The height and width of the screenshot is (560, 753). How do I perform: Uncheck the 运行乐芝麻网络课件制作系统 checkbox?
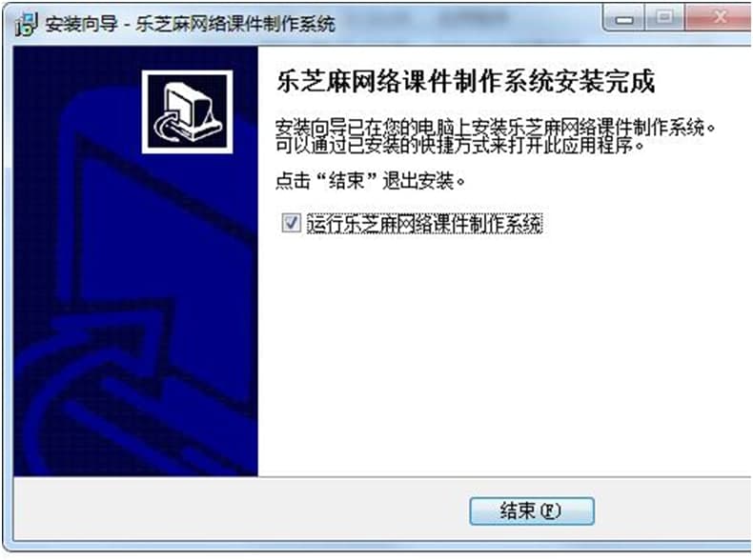click(291, 223)
